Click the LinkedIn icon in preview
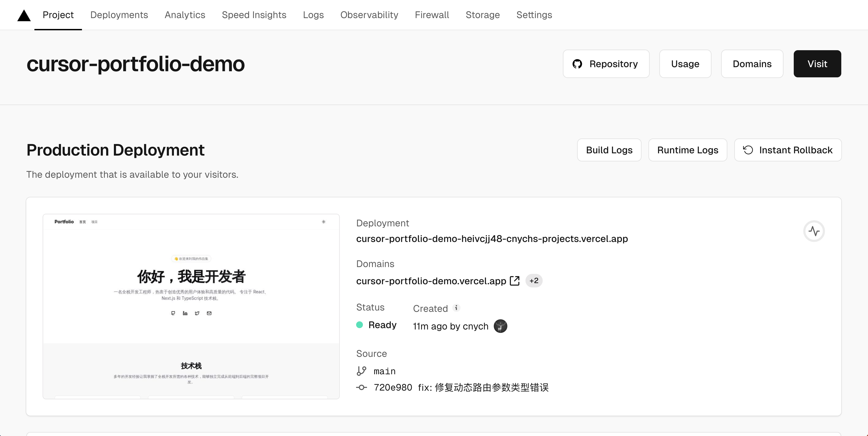The image size is (868, 436). pos(185,313)
